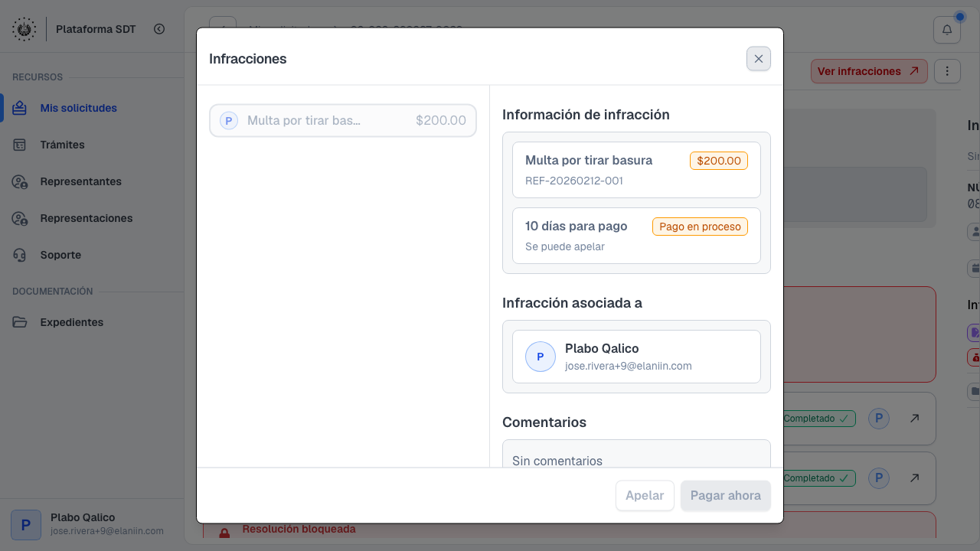The height and width of the screenshot is (551, 980).
Task: Click the Sin comentarios comment box
Action: pyautogui.click(x=636, y=454)
